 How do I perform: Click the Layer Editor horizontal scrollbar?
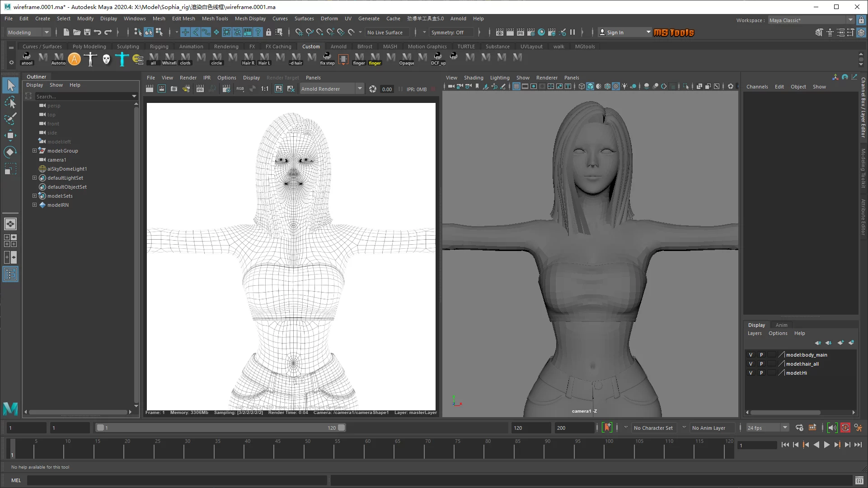click(785, 412)
